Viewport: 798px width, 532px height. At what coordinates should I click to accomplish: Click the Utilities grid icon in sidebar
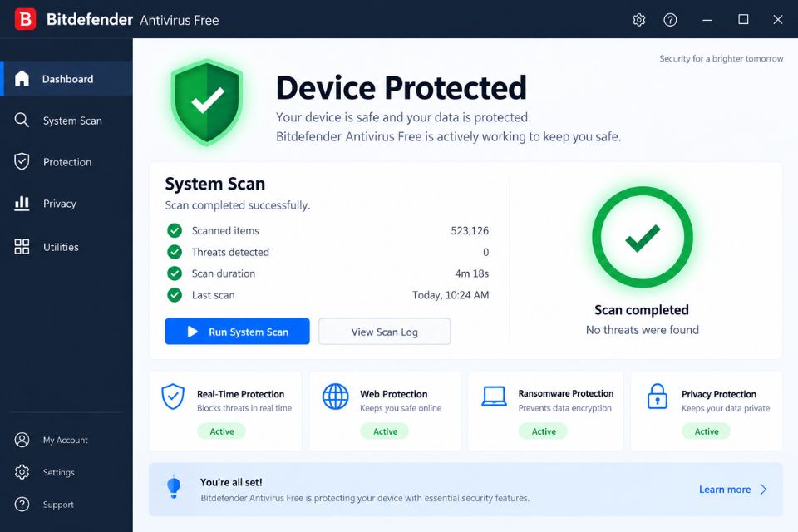pos(22,246)
